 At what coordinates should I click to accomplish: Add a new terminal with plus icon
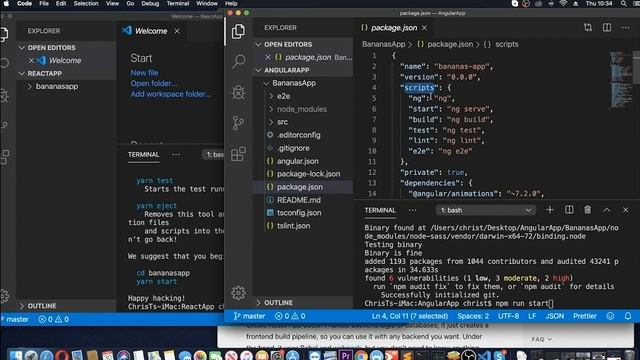(x=550, y=210)
